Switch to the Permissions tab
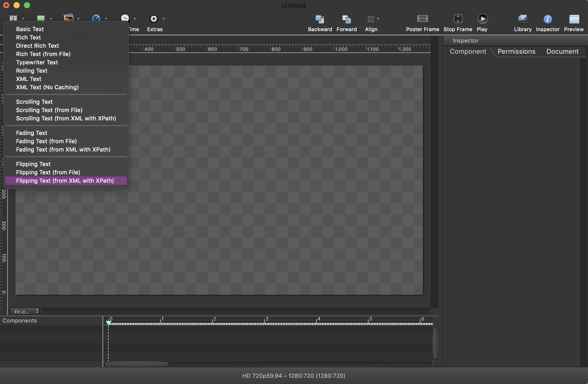The height and width of the screenshot is (384, 588). pyautogui.click(x=516, y=51)
